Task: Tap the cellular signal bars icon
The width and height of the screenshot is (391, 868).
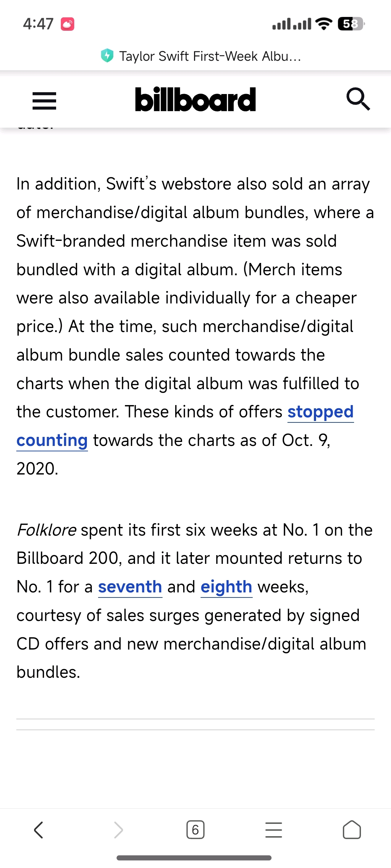Action: pyautogui.click(x=292, y=24)
